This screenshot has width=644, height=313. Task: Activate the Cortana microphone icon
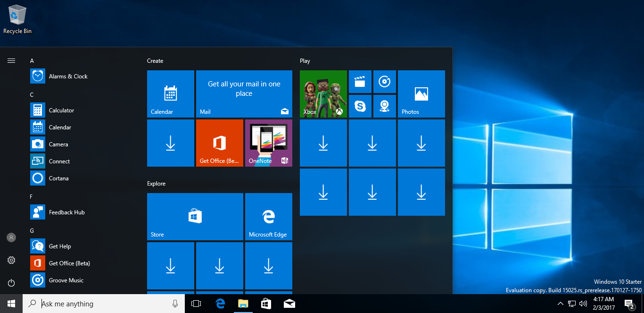pyautogui.click(x=175, y=304)
